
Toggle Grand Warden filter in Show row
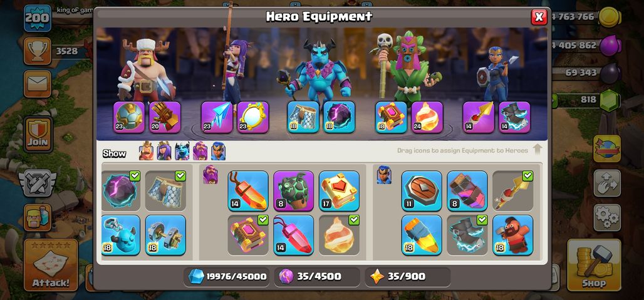click(x=200, y=150)
